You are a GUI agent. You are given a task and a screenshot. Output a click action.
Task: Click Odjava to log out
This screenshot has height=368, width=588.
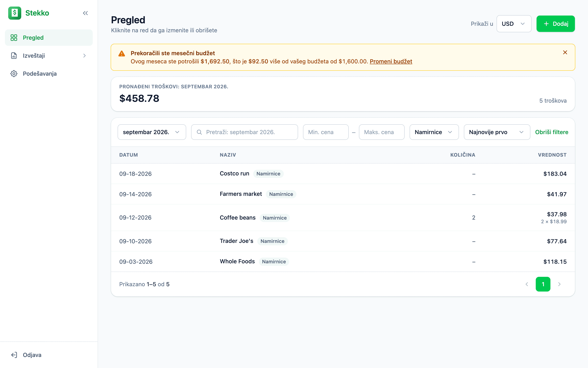click(x=49, y=355)
